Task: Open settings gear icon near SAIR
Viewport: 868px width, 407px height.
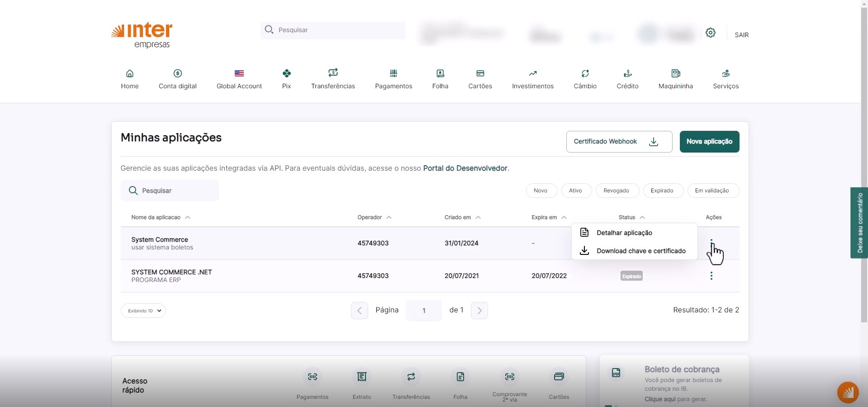Action: 710,33
